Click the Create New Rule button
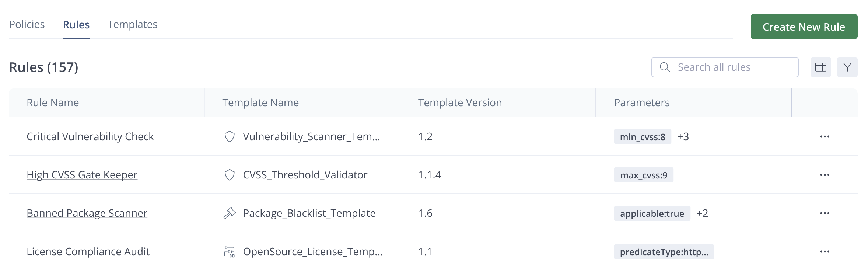 coord(804,27)
